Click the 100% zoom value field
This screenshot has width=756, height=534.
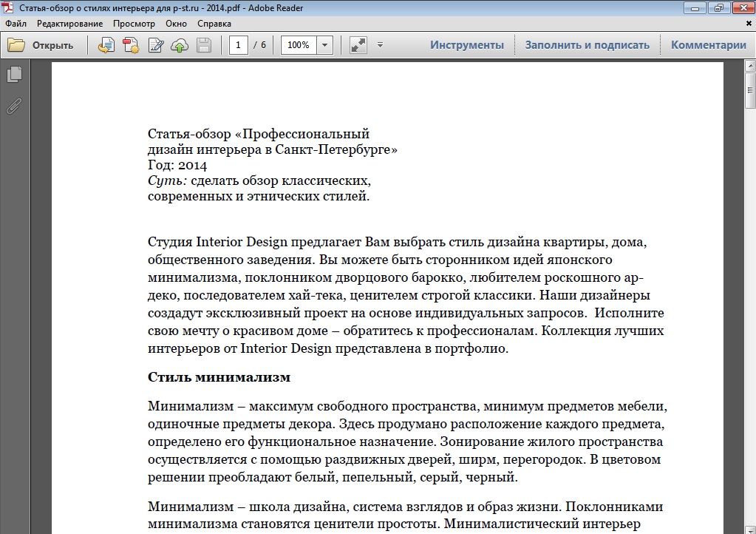(x=299, y=45)
